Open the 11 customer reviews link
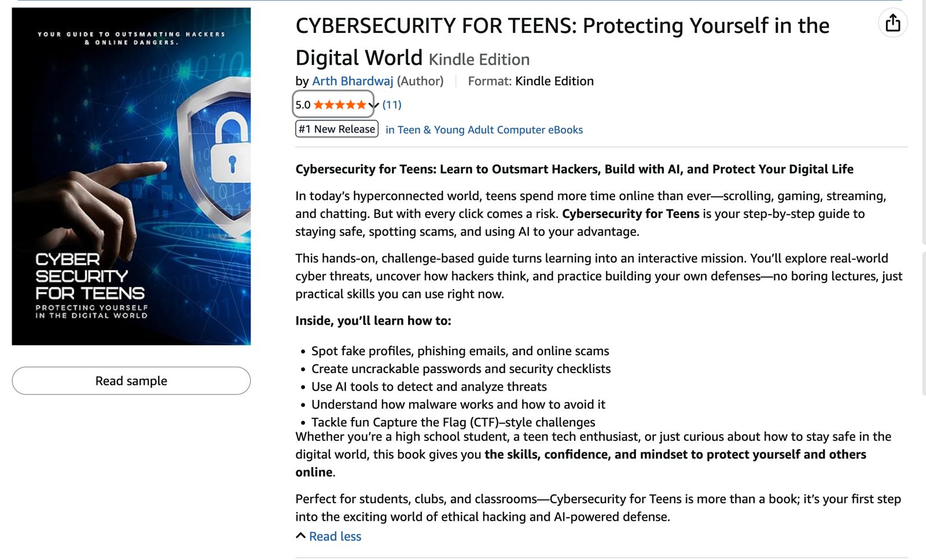 coord(392,105)
